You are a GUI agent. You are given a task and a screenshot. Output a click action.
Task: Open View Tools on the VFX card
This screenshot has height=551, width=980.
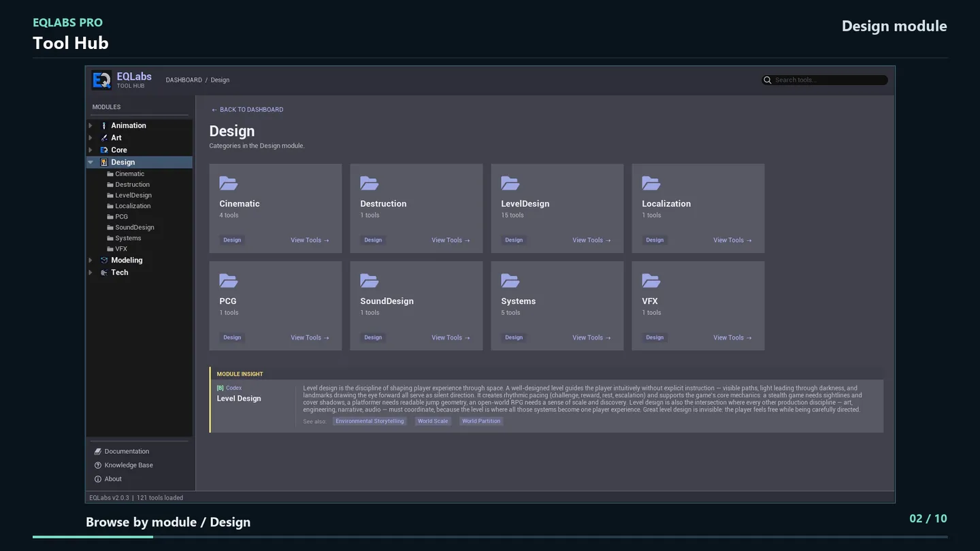point(732,338)
